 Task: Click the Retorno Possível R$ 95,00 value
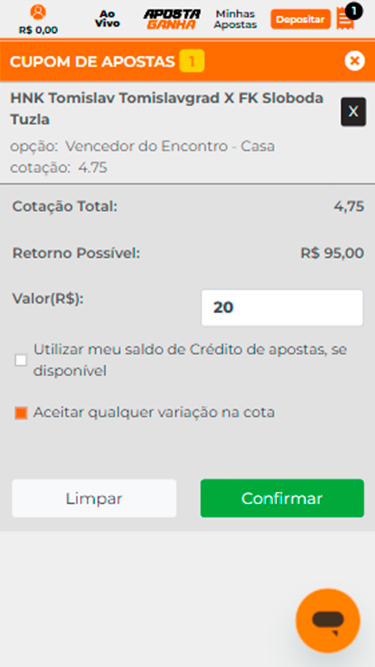click(x=332, y=254)
